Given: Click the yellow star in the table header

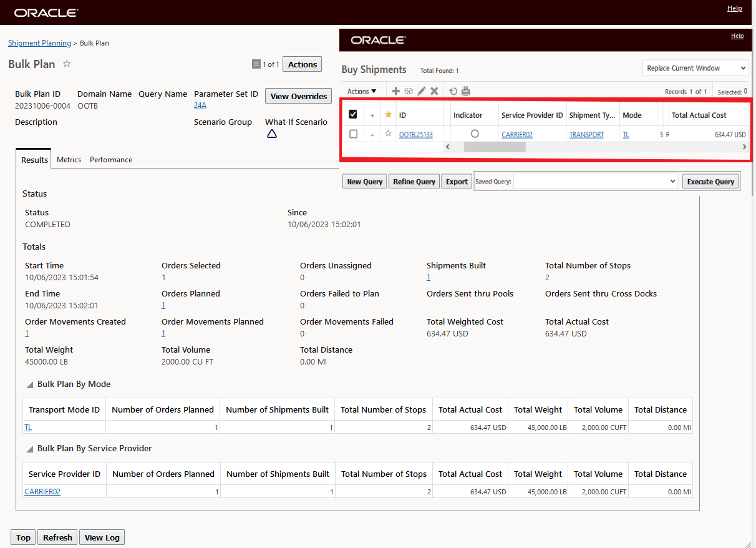Looking at the screenshot, I should pos(389,115).
